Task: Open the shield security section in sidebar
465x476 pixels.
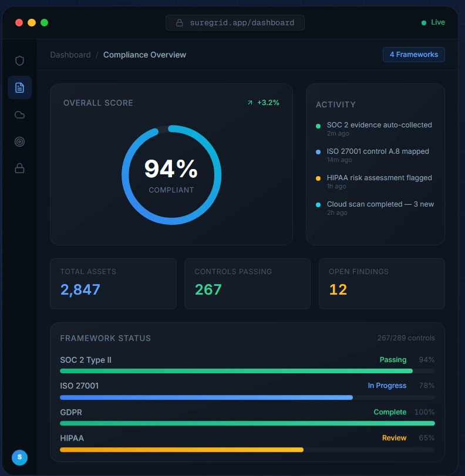Action: point(19,60)
